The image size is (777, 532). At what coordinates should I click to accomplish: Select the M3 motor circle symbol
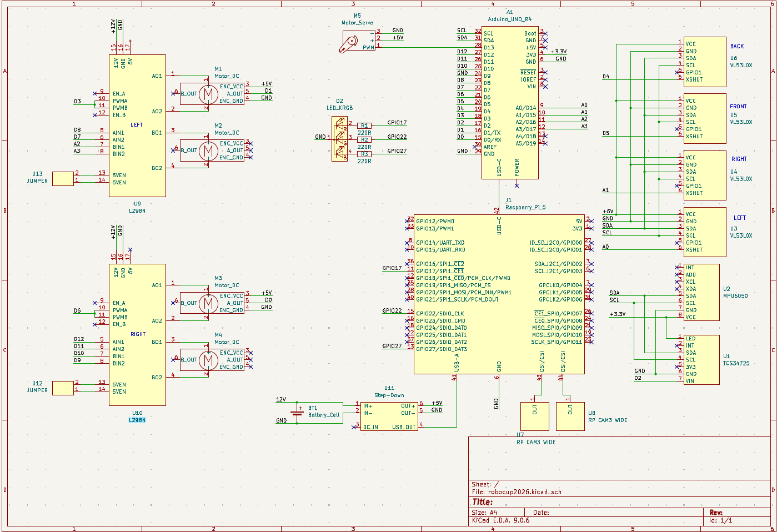pos(208,303)
